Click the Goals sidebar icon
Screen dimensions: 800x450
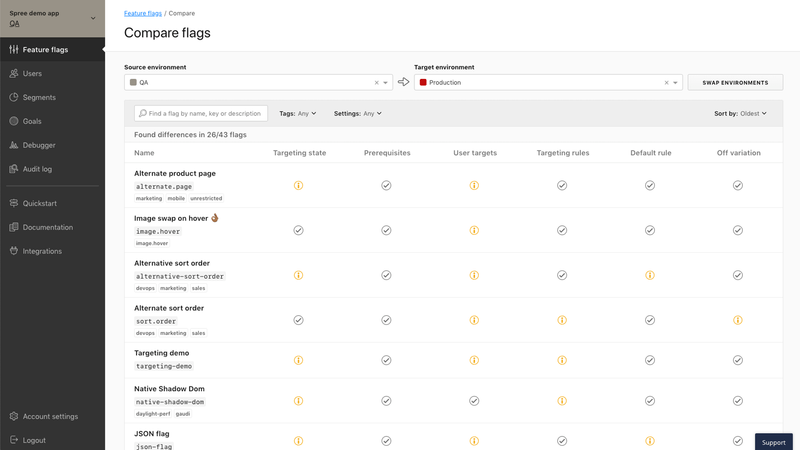(x=14, y=121)
